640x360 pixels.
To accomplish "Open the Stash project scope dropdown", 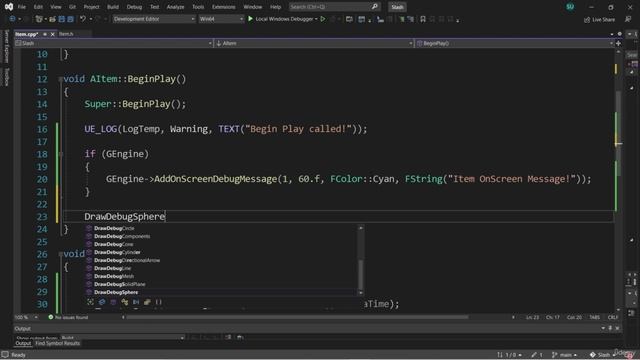I will 113,43.
